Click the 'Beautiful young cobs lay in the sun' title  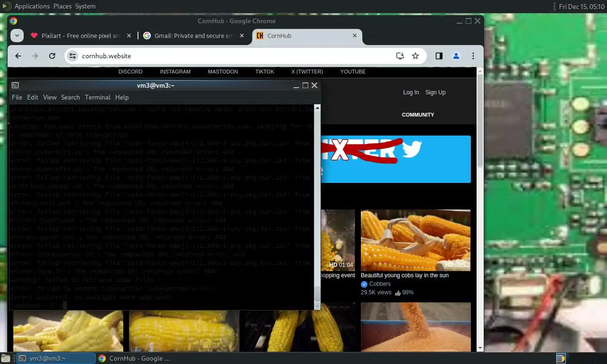click(405, 275)
